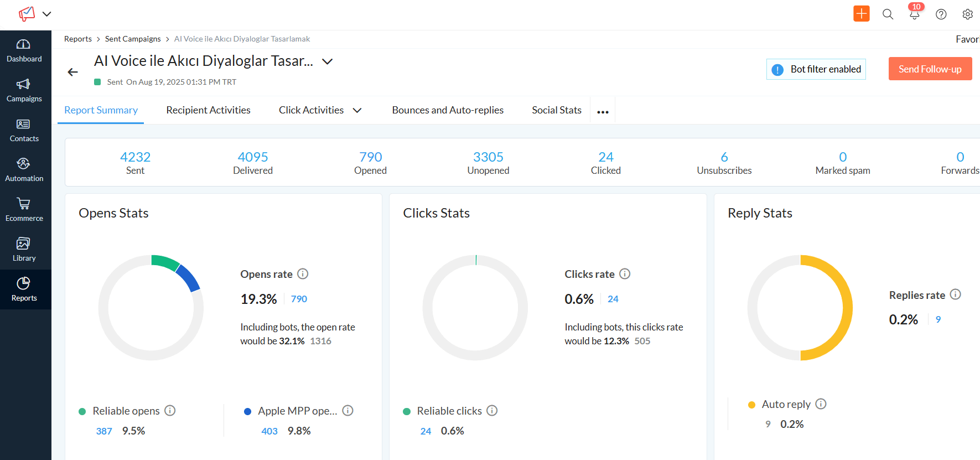Click the 0 Marked spam count
Viewport: 980px width, 460px height.
(843, 157)
